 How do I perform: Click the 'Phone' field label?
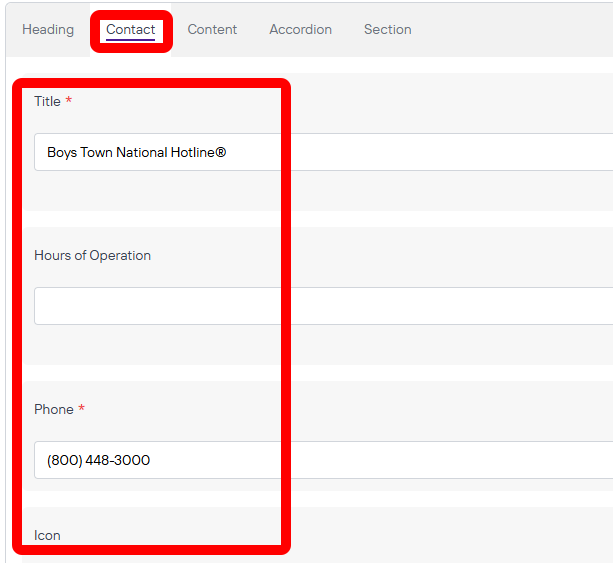pos(54,409)
